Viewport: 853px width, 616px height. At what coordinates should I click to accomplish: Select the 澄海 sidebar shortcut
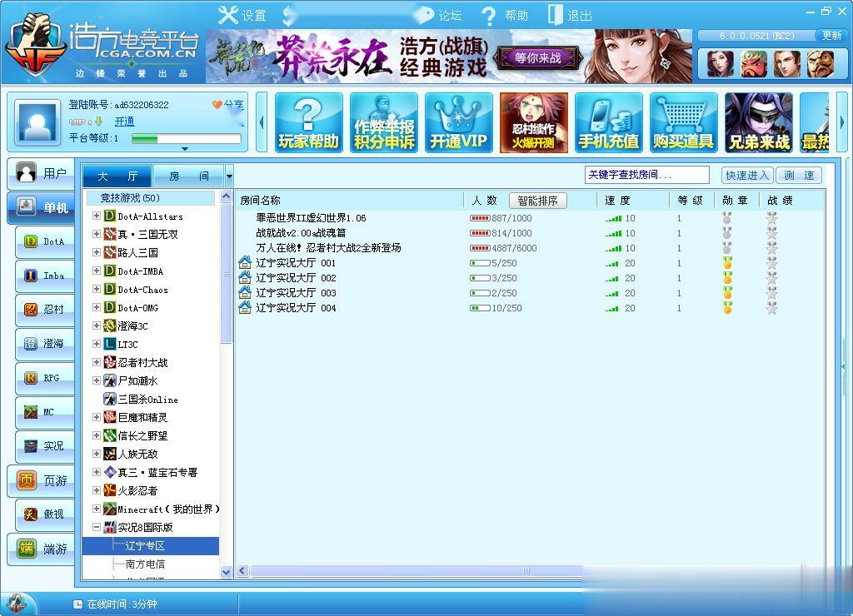pos(45,344)
